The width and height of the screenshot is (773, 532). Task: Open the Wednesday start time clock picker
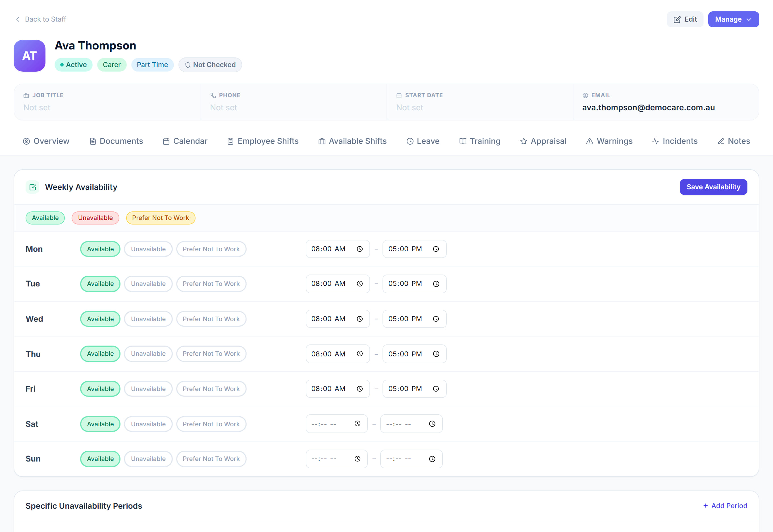(x=360, y=319)
